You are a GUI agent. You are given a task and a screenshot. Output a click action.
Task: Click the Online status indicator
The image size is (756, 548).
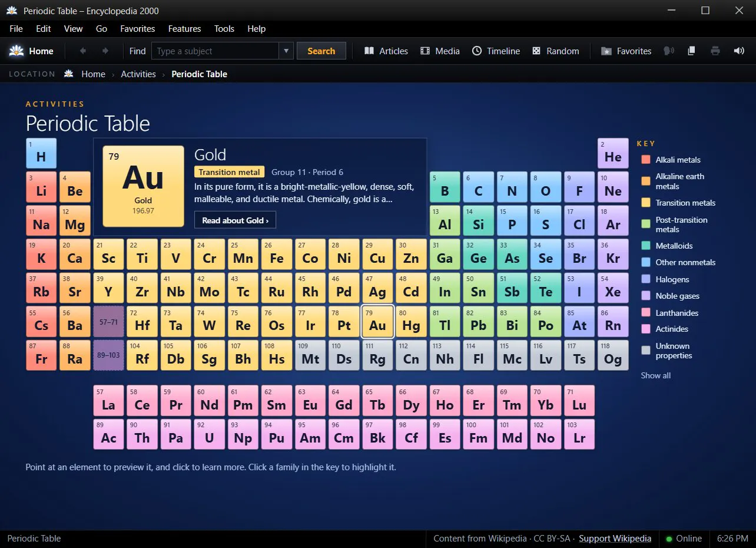[684, 539]
